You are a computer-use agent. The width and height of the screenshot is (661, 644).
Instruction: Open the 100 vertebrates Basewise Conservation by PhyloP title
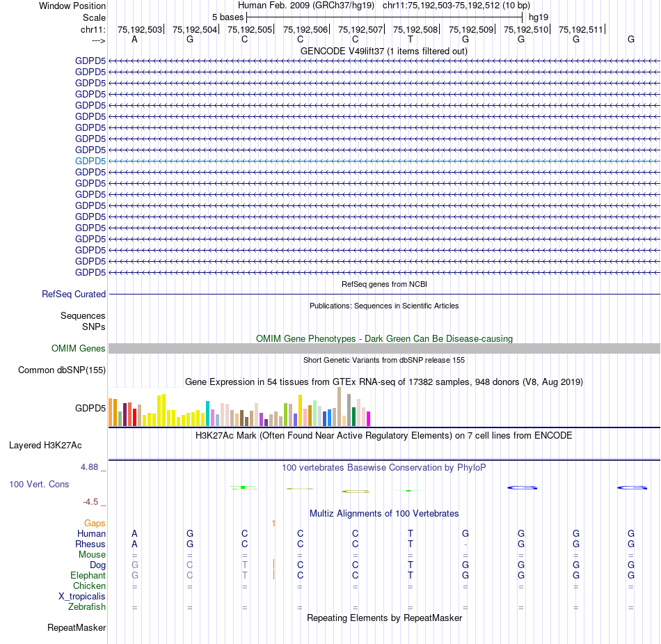(384, 467)
